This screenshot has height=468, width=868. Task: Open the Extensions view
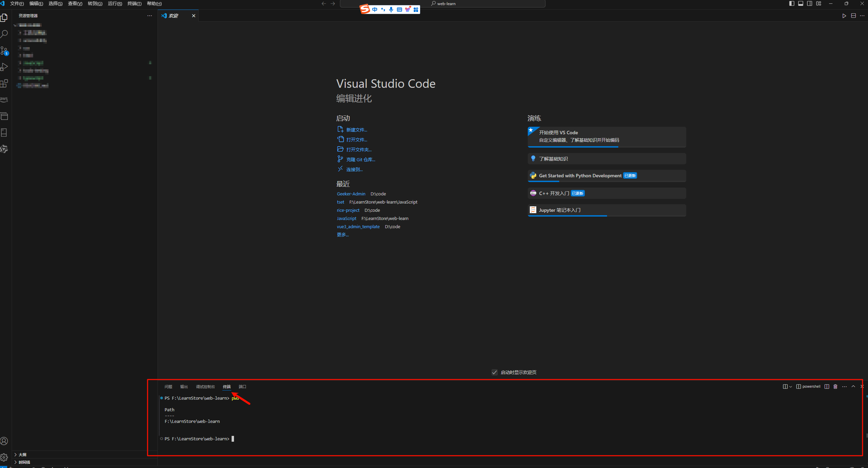(4, 83)
